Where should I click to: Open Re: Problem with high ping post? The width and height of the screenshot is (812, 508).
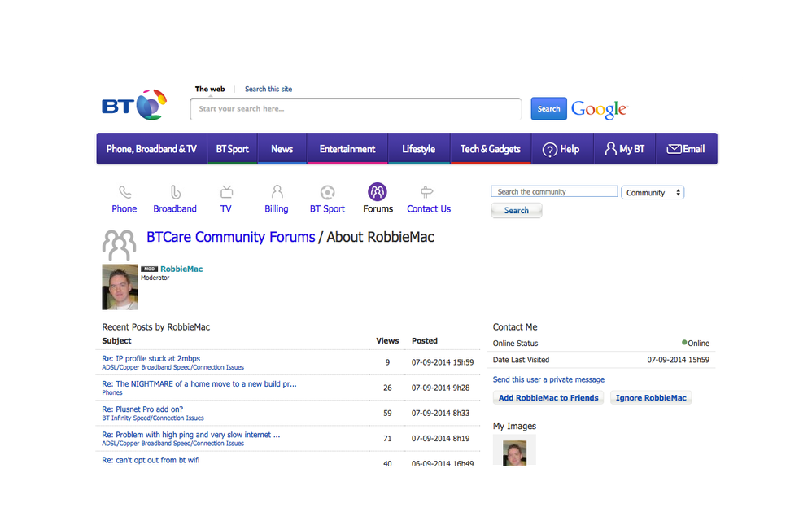[x=190, y=435]
